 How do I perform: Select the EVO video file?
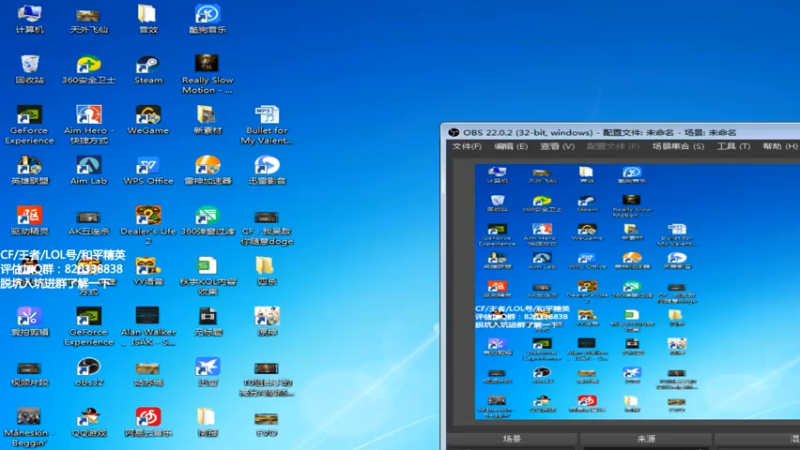click(266, 424)
